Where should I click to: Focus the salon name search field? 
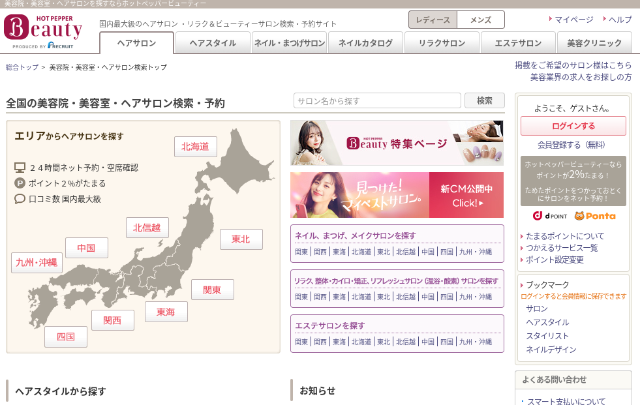pyautogui.click(x=377, y=101)
